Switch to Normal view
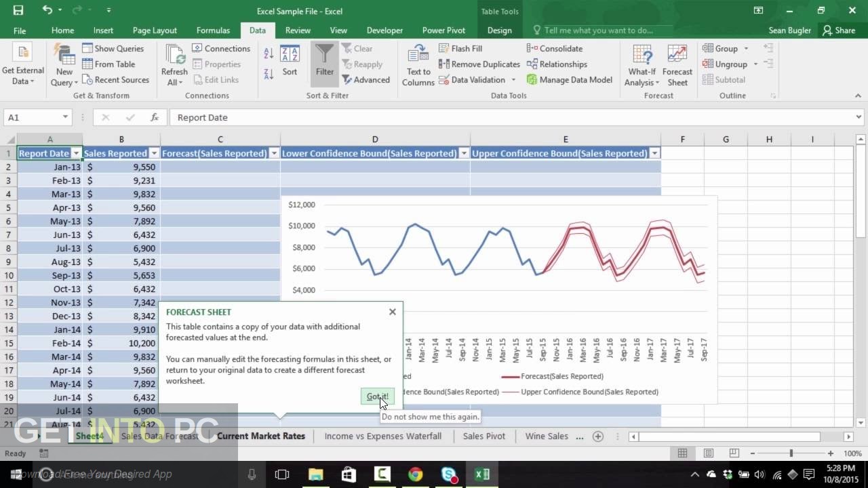Screen dimensions: 868x488 coord(683,453)
